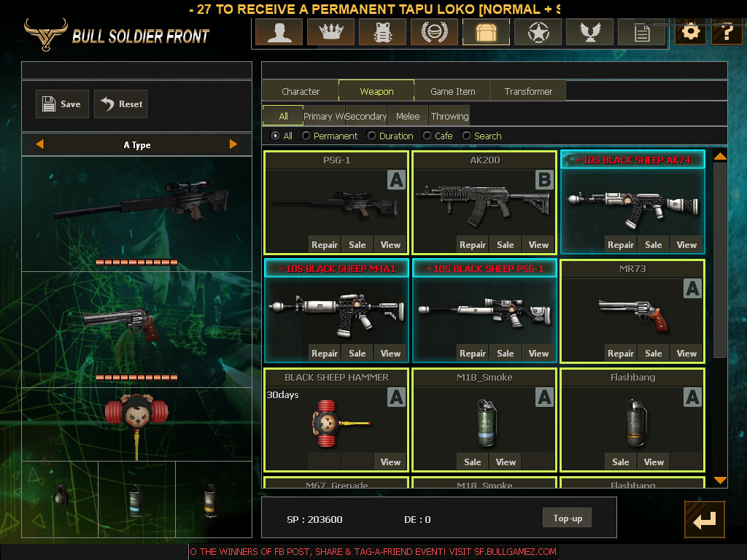Open the Melee weapon subtab
Screen dimensions: 747x560
[x=408, y=116]
